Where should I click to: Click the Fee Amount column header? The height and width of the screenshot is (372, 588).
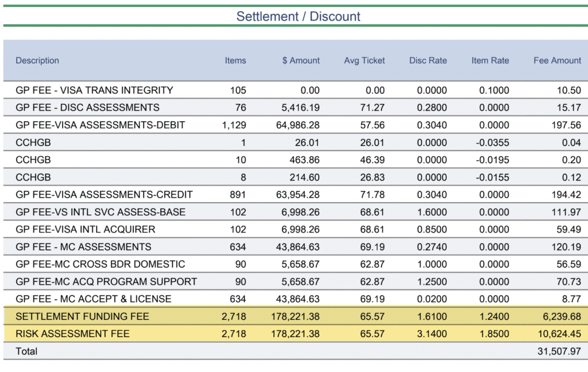pos(557,60)
